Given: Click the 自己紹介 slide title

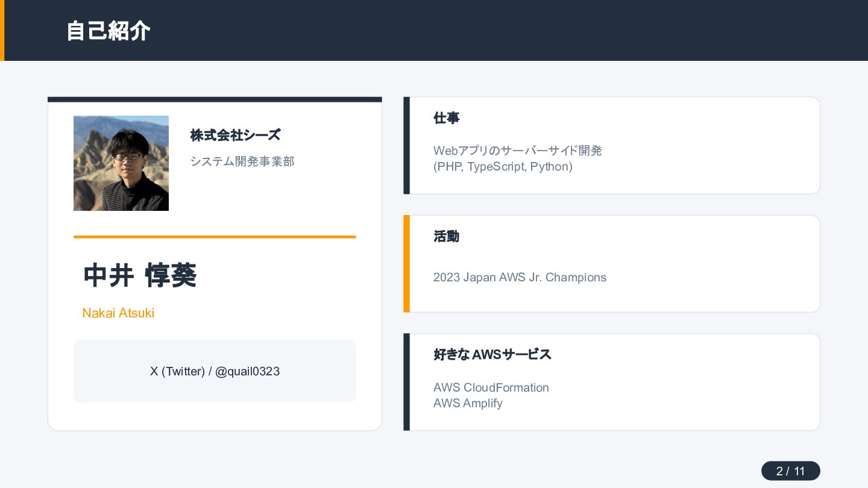Looking at the screenshot, I should [x=108, y=31].
